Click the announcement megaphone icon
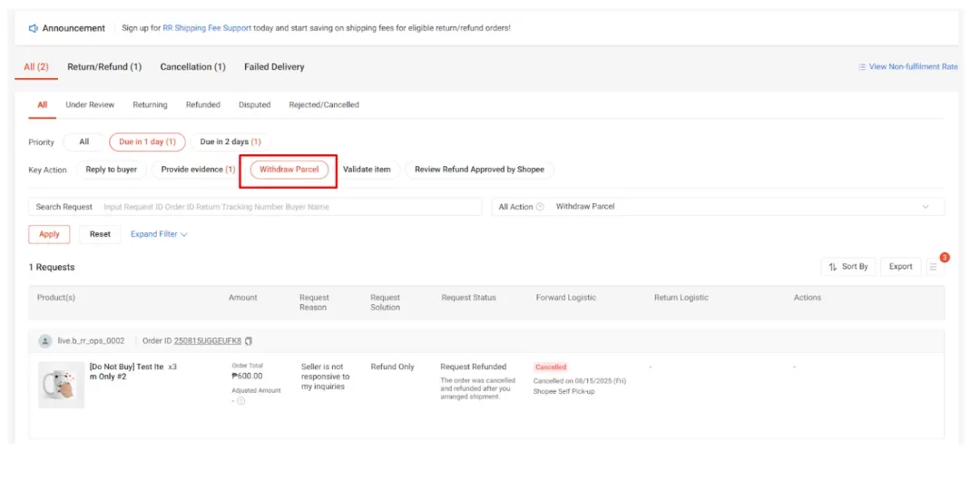Viewport: 980px width, 481px height. [x=34, y=28]
